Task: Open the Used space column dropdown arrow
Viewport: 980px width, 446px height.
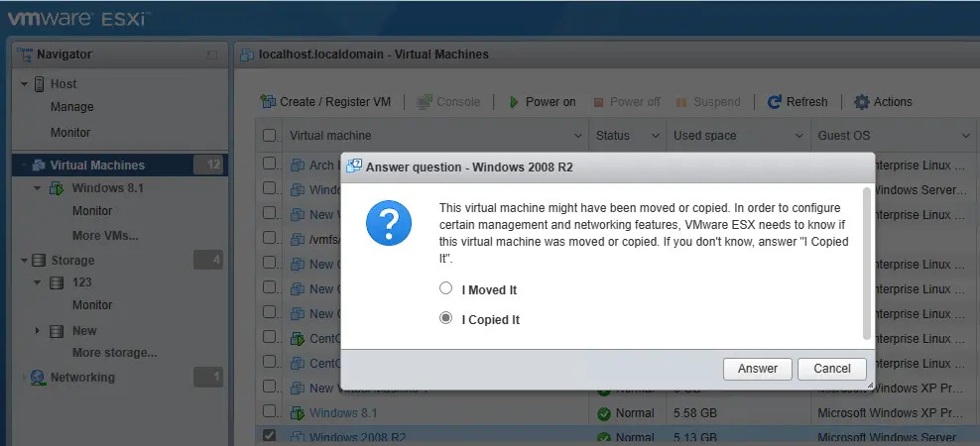Action: pyautogui.click(x=799, y=136)
